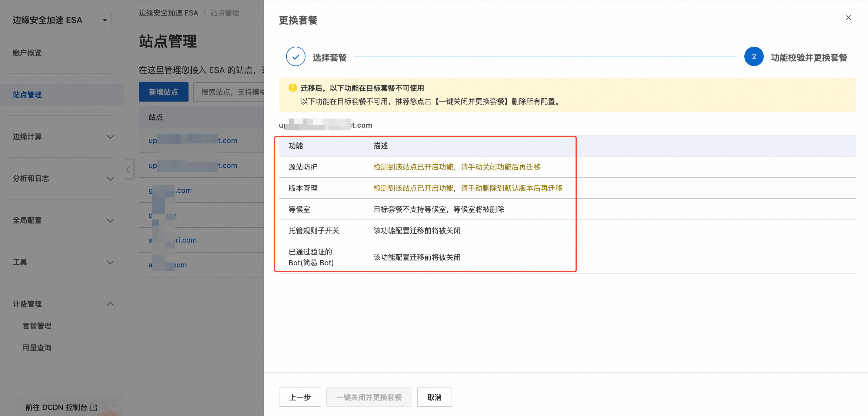The width and height of the screenshot is (868, 416).
Task: Expand the 工具 section chevron
Action: [x=110, y=262]
